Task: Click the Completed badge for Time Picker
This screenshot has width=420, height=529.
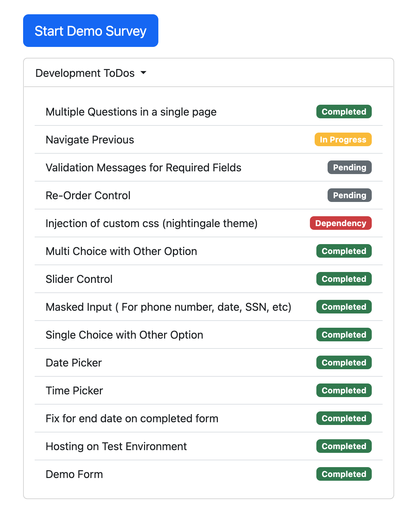Action: [344, 390]
